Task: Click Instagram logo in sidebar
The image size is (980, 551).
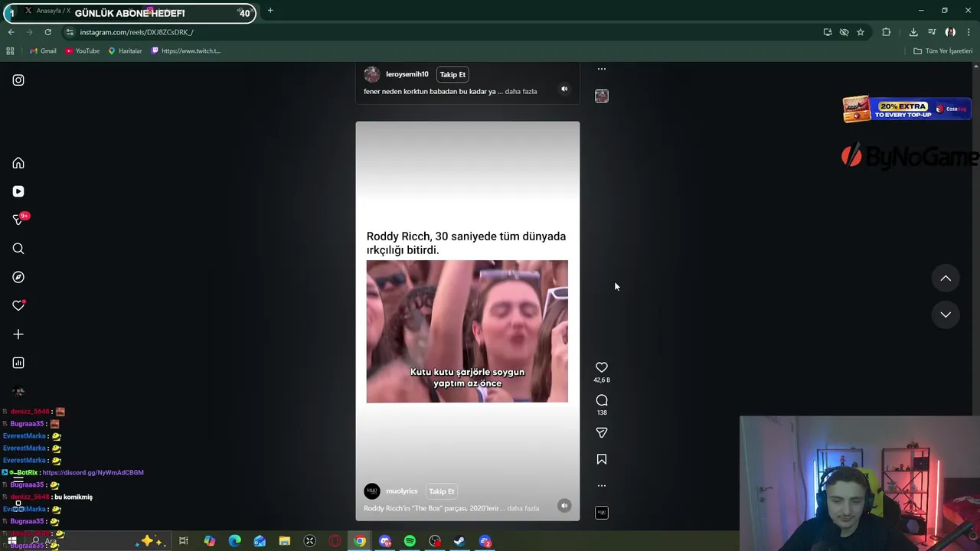Action: click(x=18, y=80)
